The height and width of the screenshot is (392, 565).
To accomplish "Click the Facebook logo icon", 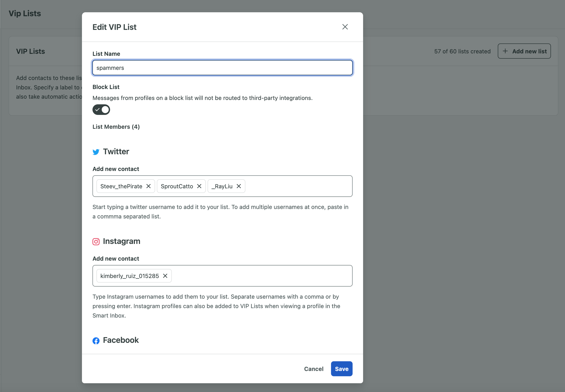I will pyautogui.click(x=96, y=341).
